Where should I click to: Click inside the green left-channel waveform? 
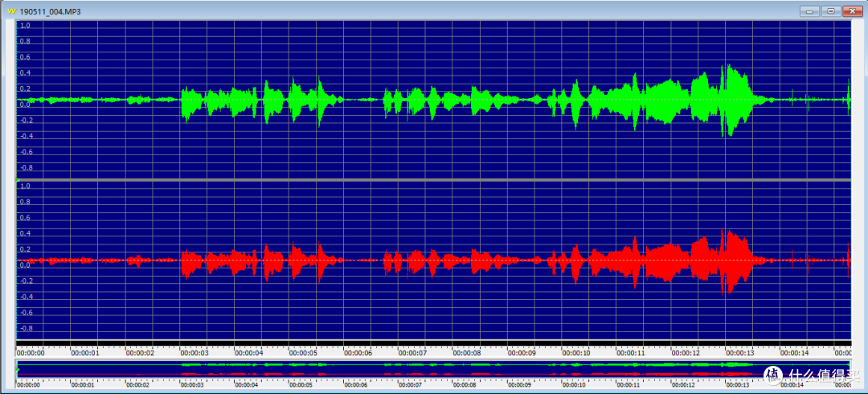pyautogui.click(x=434, y=100)
